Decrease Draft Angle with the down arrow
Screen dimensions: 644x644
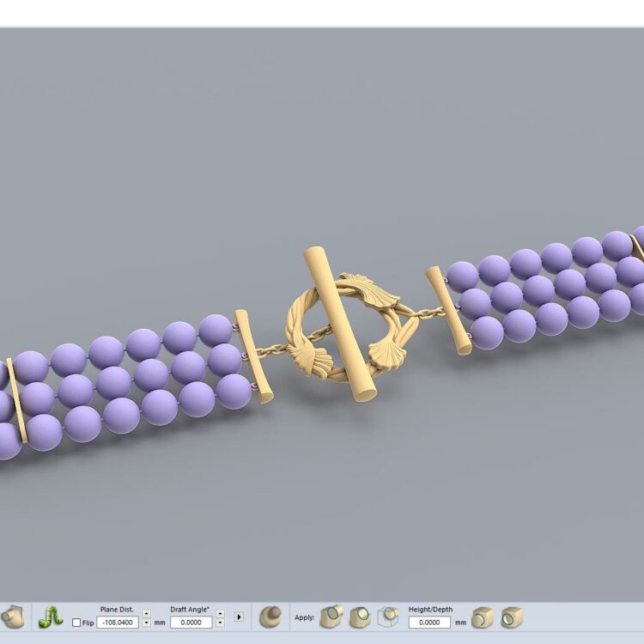click(220, 623)
